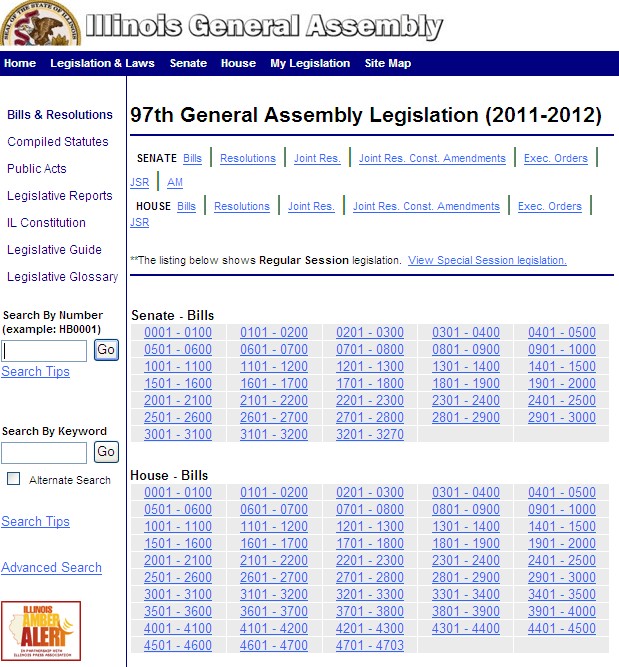Image resolution: width=619 pixels, height=667 pixels.
Task: Click View Special Session legislation link
Action: pos(487,260)
